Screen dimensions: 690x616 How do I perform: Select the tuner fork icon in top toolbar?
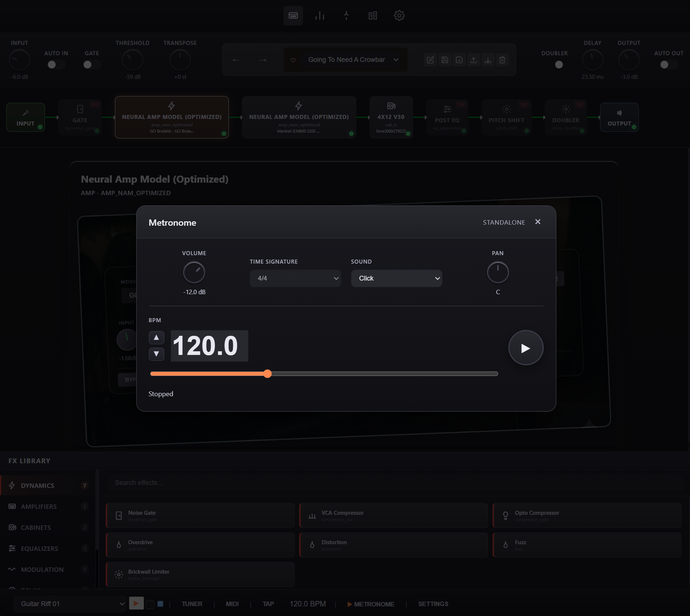click(x=346, y=15)
